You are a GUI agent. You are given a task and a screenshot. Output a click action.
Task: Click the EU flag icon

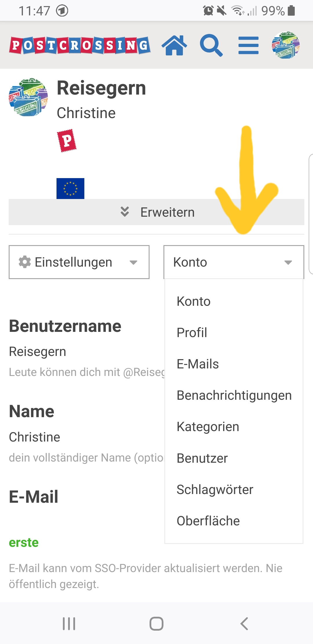point(70,189)
